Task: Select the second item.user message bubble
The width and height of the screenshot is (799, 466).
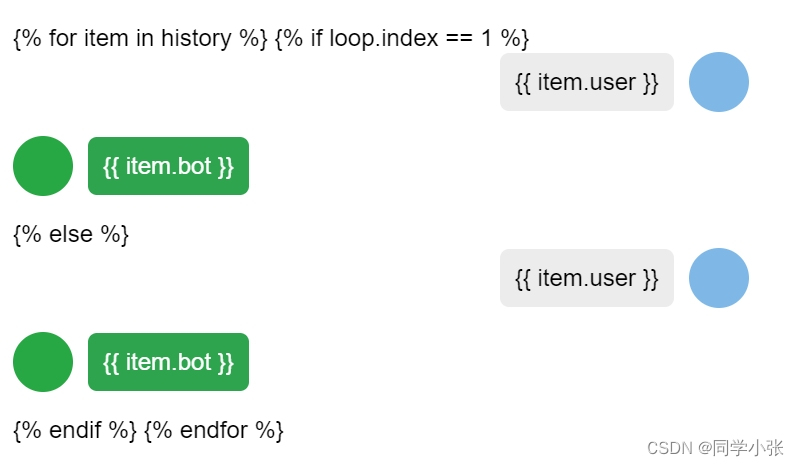Action: (586, 278)
